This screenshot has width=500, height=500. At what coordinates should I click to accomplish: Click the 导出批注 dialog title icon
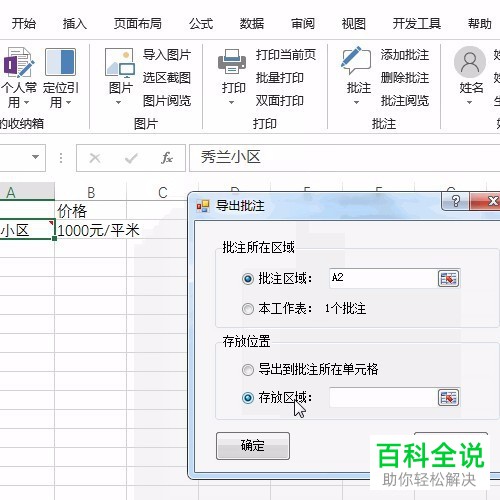click(203, 206)
